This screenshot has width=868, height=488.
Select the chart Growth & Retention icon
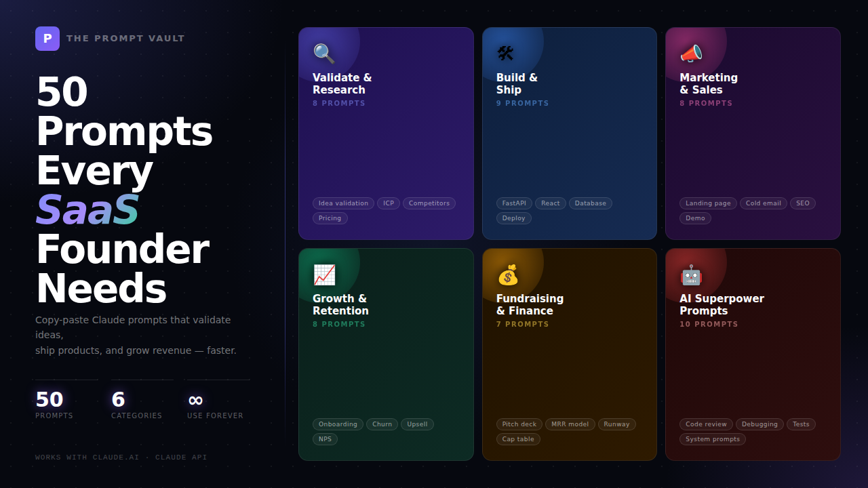tap(323, 274)
